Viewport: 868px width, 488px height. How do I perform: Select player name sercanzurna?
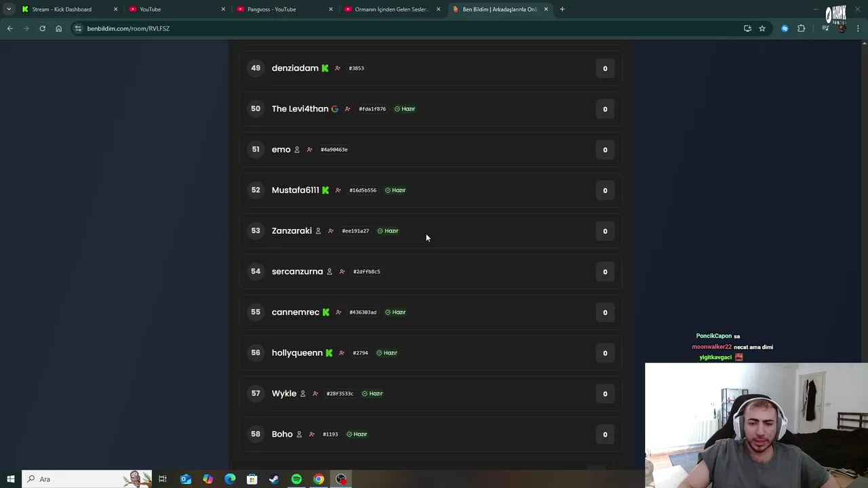click(297, 271)
